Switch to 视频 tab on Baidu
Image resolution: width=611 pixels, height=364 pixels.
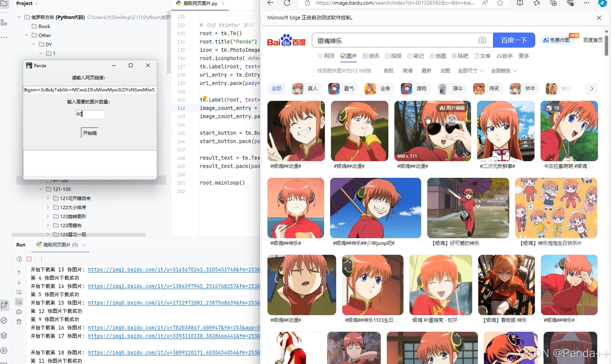point(393,56)
